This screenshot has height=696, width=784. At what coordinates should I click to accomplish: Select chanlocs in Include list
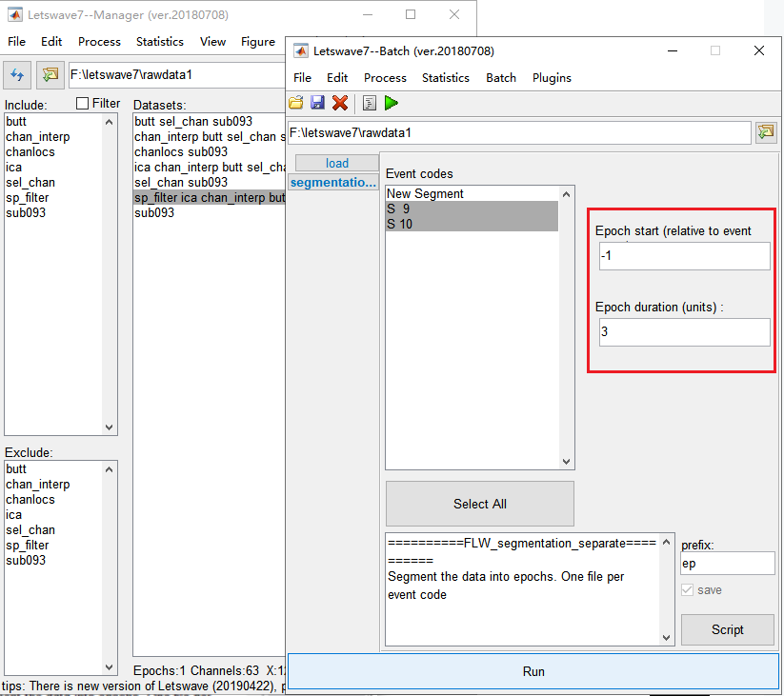(53, 152)
